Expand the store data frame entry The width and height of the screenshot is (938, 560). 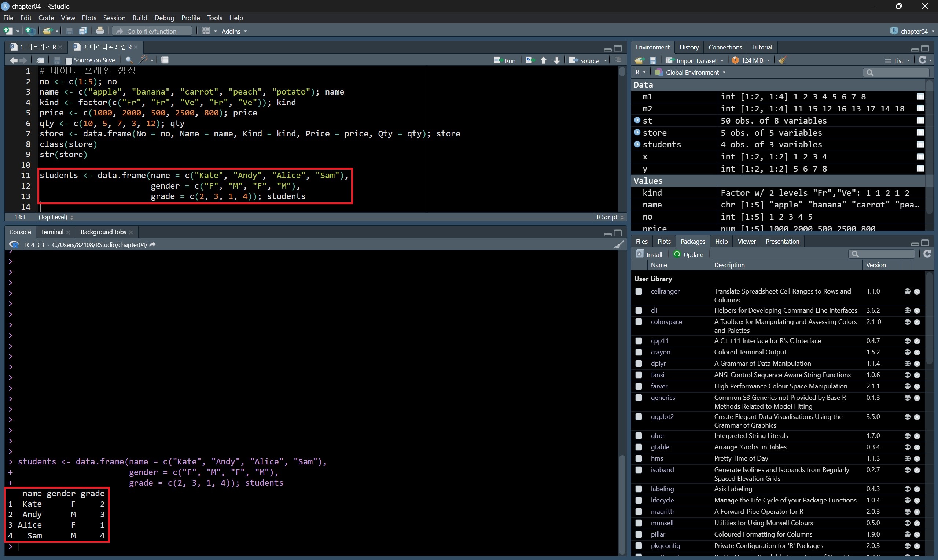click(x=637, y=132)
